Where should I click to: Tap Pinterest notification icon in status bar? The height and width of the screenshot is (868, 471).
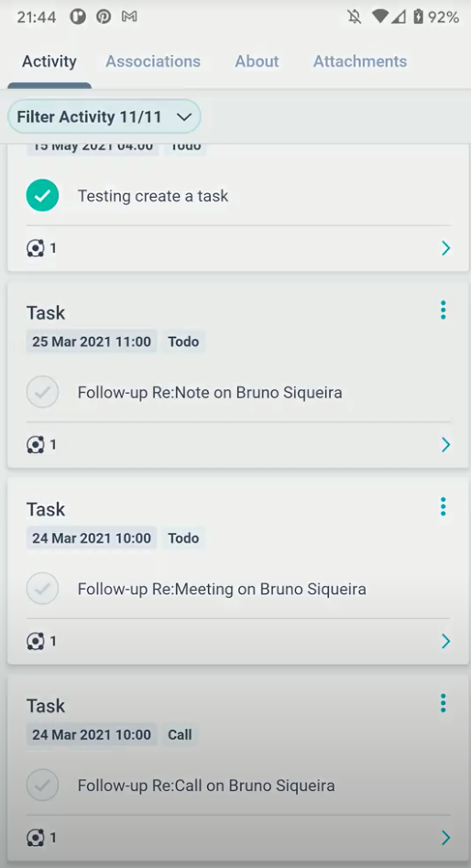point(104,17)
